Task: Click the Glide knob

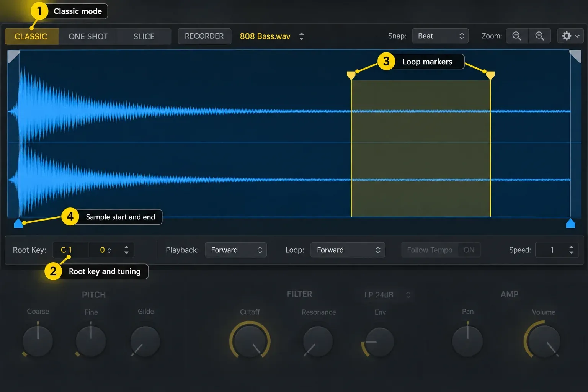Action: 145,341
